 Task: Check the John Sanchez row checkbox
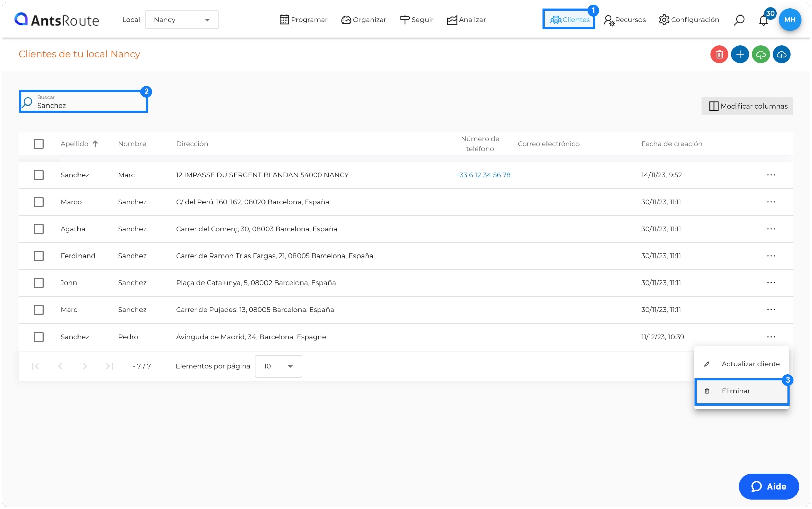39,283
